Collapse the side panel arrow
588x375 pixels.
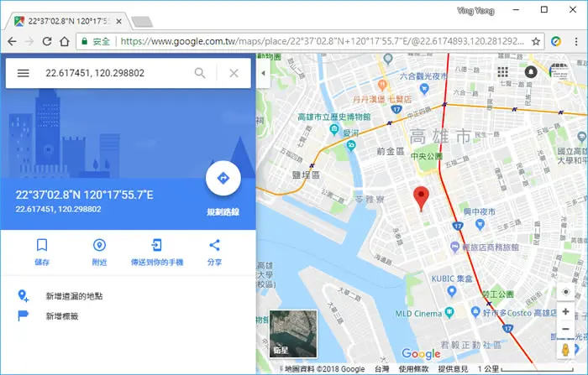tap(263, 73)
